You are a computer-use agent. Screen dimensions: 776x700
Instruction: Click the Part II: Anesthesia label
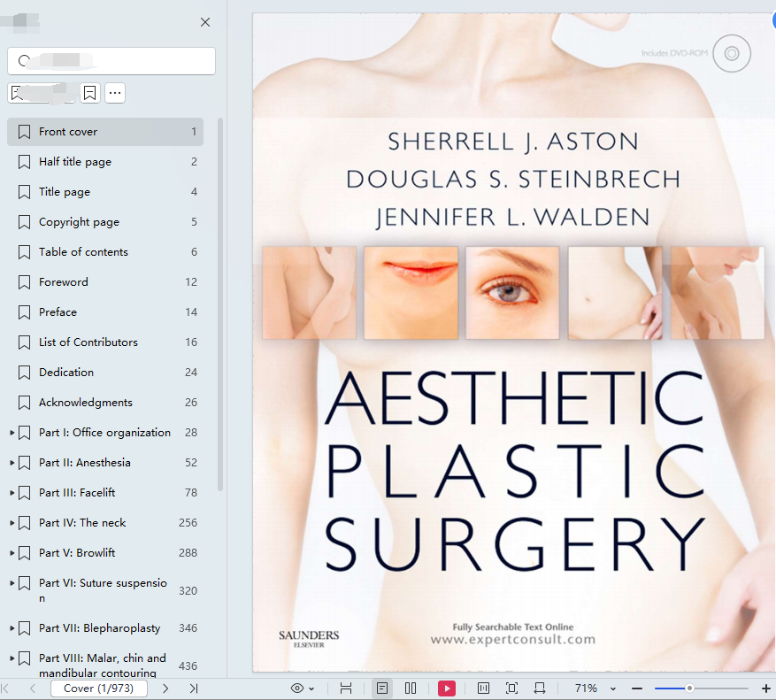coord(85,462)
